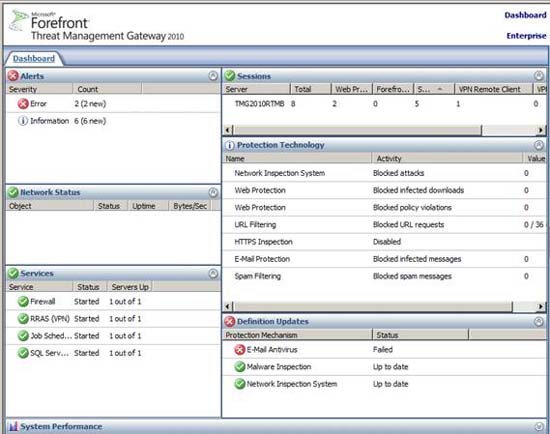Collapse the Network Status panel

click(x=213, y=192)
